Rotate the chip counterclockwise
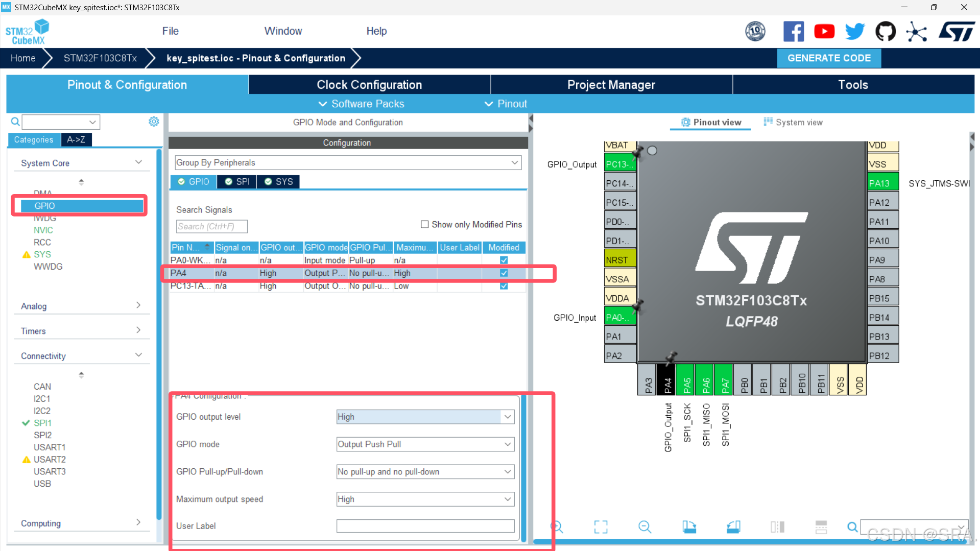The image size is (980, 551). (734, 526)
